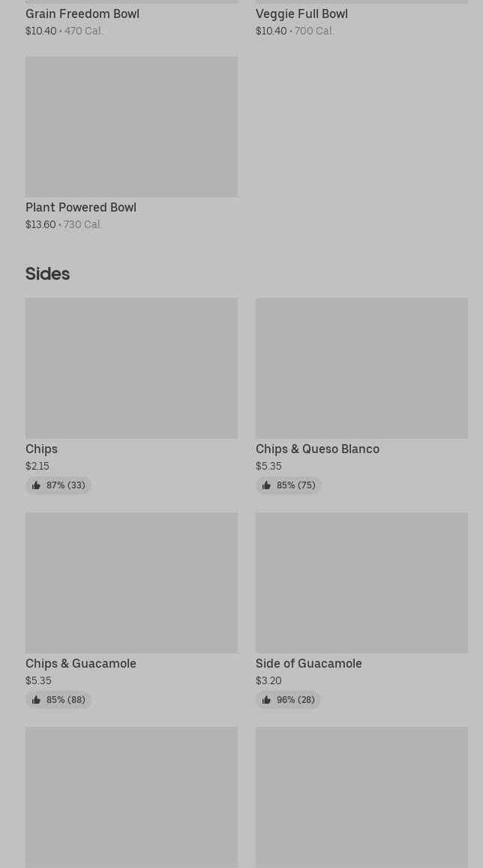The image size is (483, 868).
Task: Select the Grain Freedom Bowl title
Action: point(82,14)
